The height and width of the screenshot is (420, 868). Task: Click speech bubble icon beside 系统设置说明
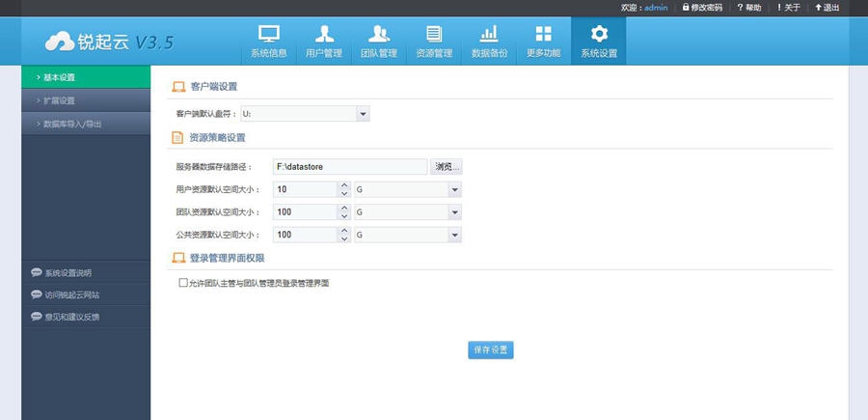[37, 272]
